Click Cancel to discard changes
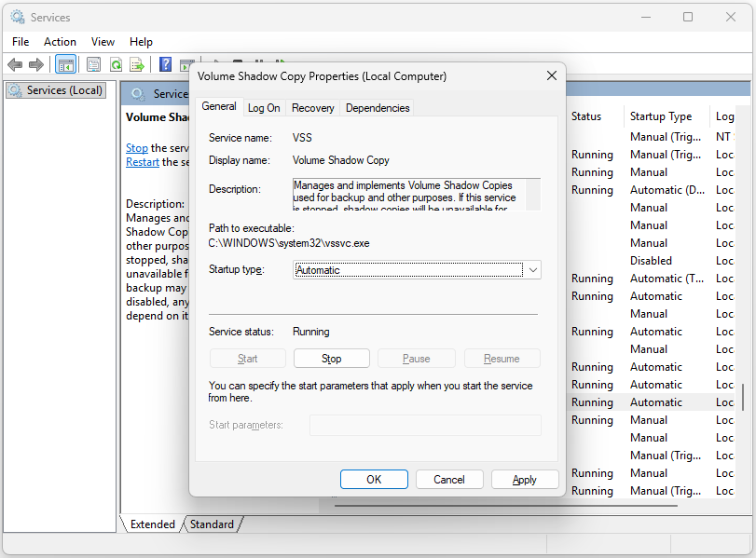Viewport: 756px width, 558px height. coord(449,480)
